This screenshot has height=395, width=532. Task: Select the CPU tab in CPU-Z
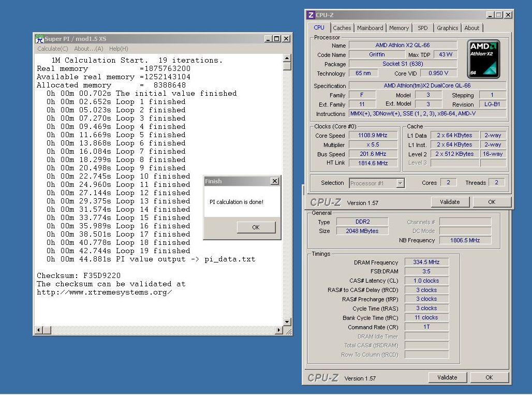[319, 27]
